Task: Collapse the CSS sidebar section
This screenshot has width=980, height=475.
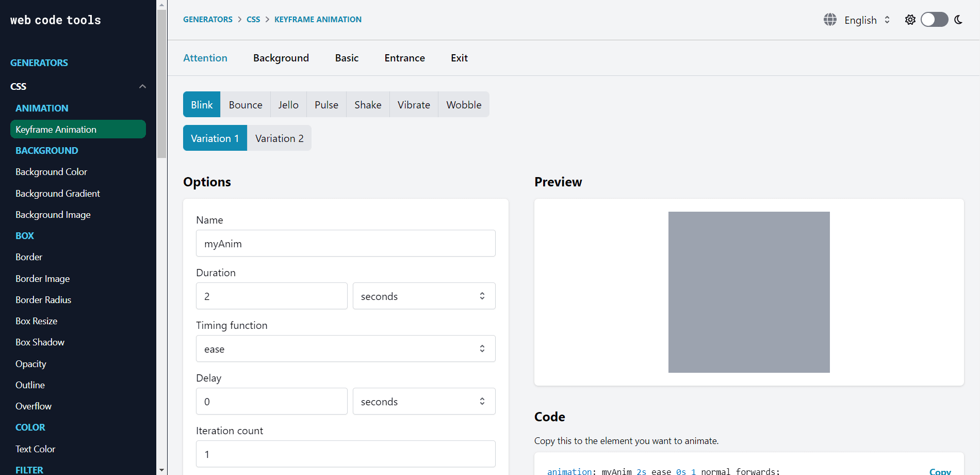Action: [x=142, y=86]
